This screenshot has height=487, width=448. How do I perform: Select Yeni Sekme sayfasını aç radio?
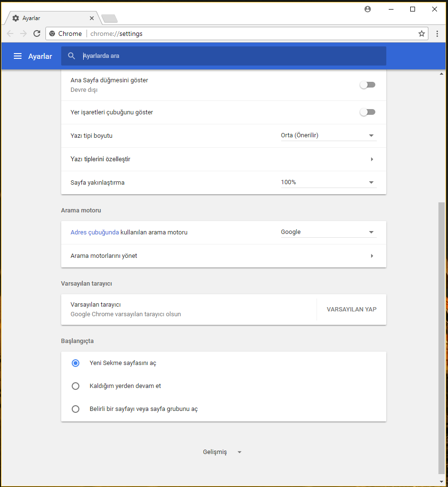[76, 363]
